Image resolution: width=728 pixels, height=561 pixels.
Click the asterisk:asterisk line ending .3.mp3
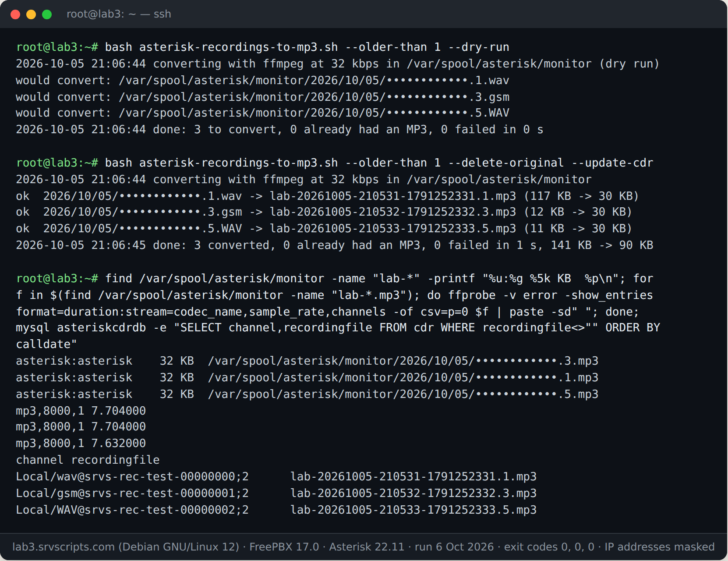point(307,361)
